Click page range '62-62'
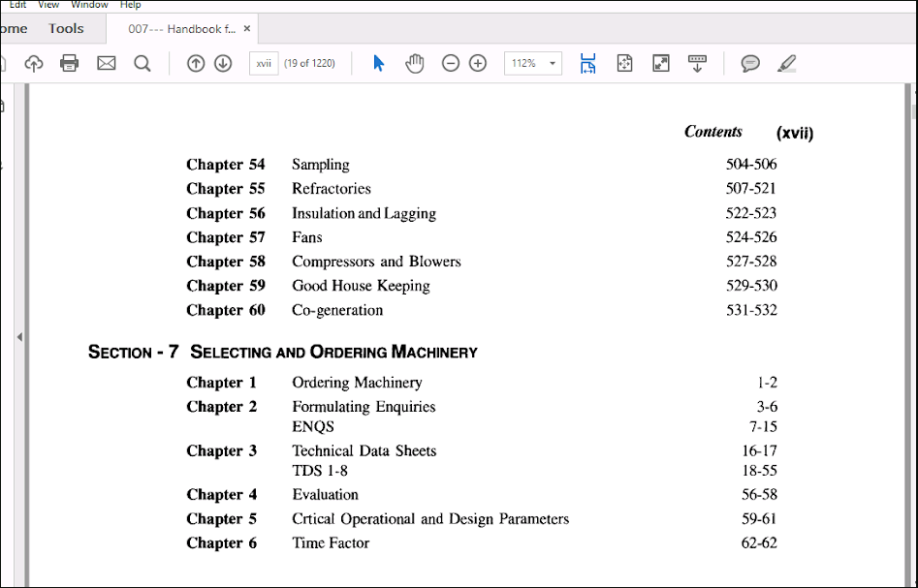 pyautogui.click(x=759, y=542)
